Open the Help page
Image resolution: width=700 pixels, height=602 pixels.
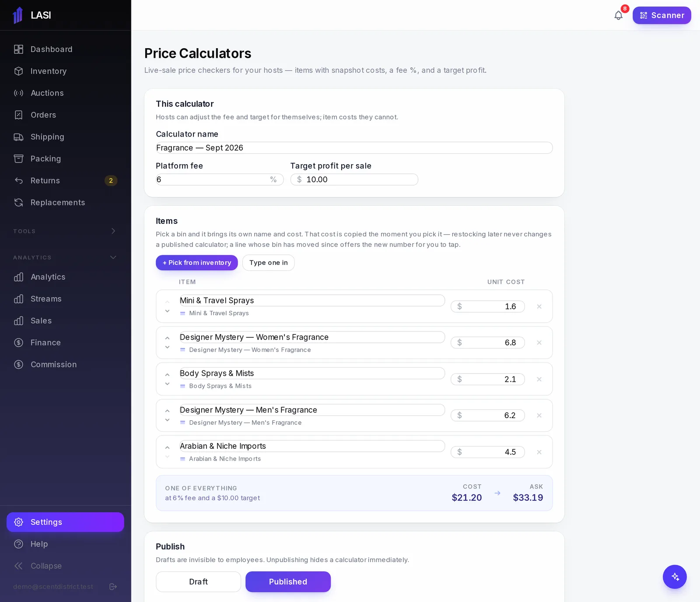click(65, 544)
